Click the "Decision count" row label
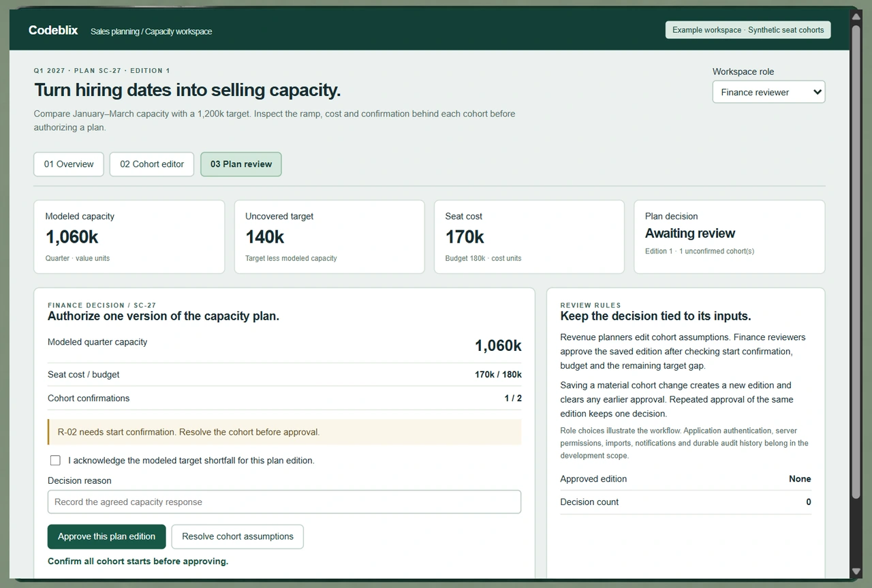Viewport: 872px width, 588px height. (x=589, y=502)
